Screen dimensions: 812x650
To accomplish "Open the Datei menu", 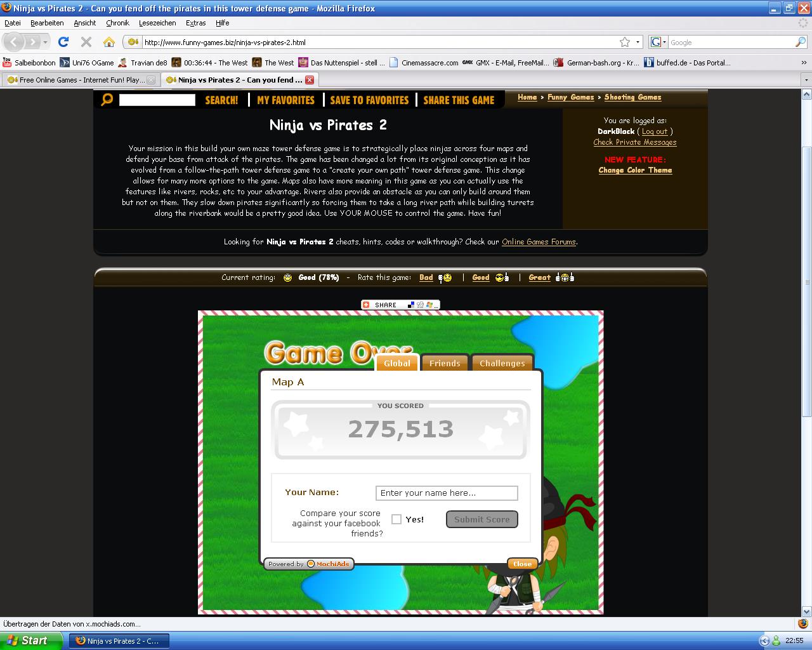I will click(x=13, y=23).
